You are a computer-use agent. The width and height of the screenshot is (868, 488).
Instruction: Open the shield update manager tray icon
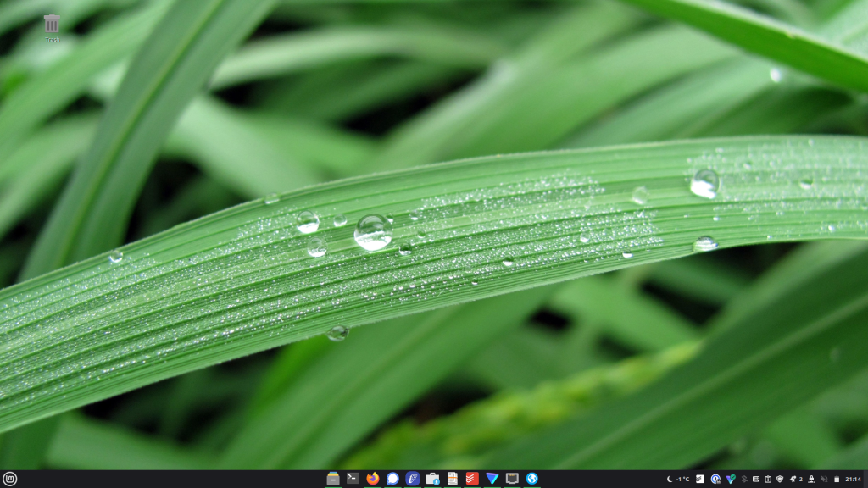tap(780, 480)
